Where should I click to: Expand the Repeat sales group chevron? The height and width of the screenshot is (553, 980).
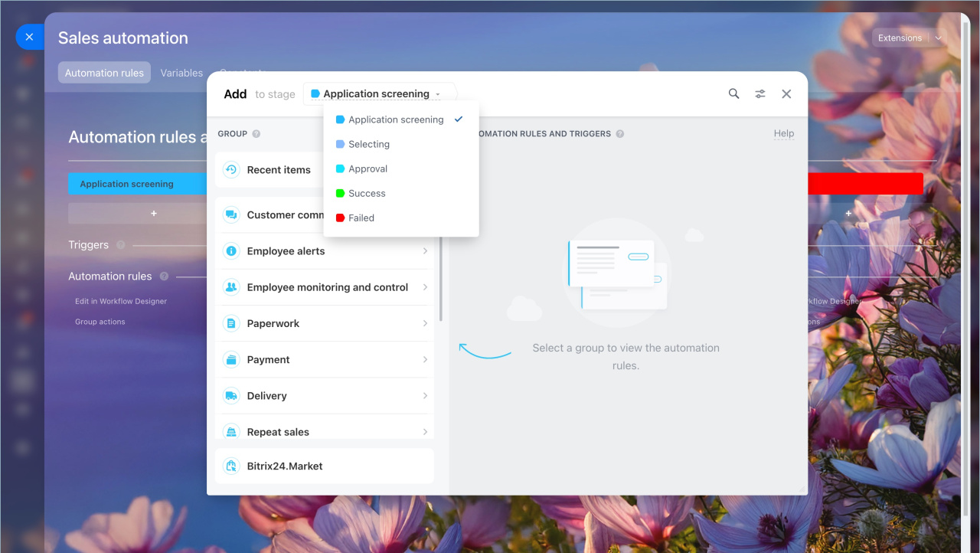point(425,432)
